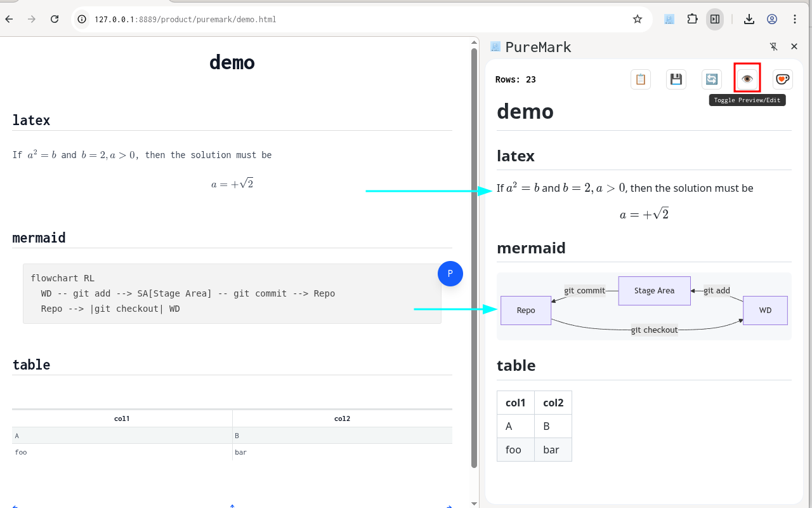Click cell "A" in the webpage table
This screenshot has height=508, width=812.
(122, 436)
